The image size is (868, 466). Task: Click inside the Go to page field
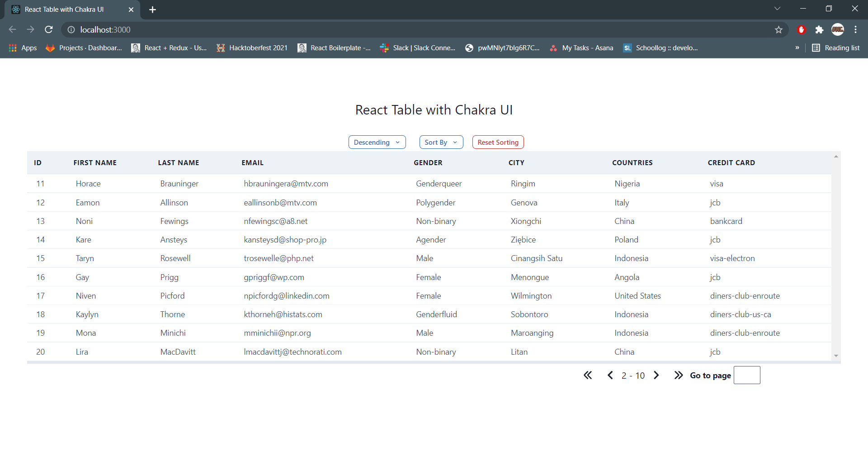pos(747,375)
